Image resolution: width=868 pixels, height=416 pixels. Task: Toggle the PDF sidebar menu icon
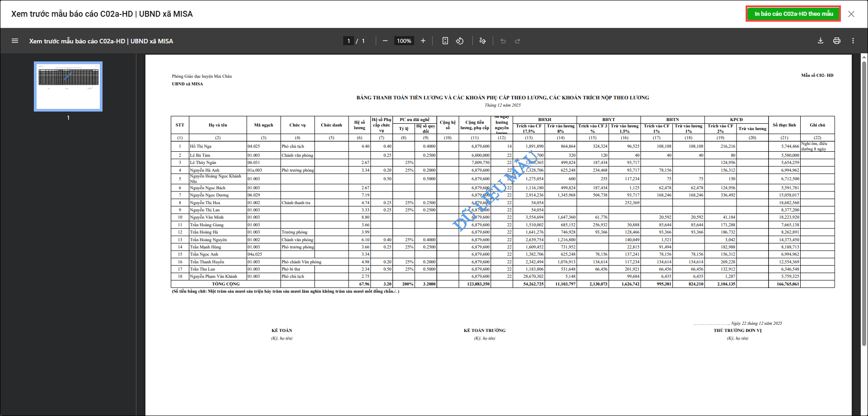tap(15, 41)
